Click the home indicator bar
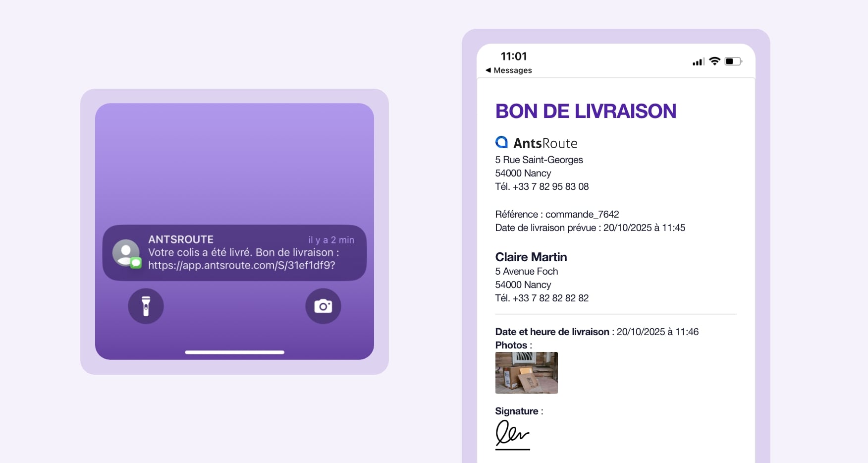This screenshot has height=463, width=868. pos(234,352)
